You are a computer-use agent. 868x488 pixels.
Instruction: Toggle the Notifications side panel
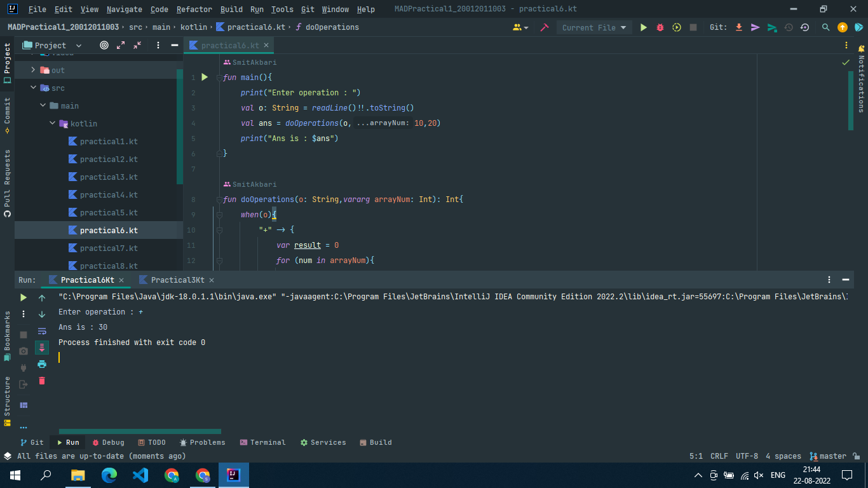point(861,79)
